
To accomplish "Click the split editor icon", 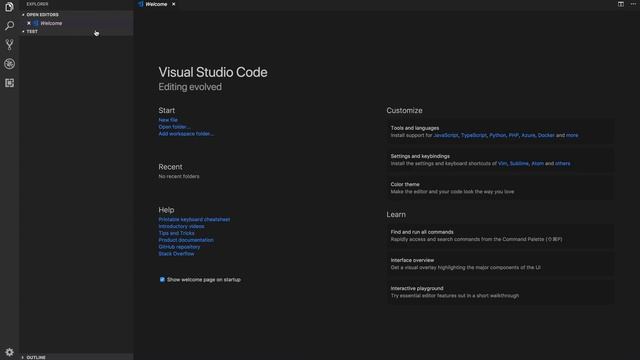I will [x=620, y=4].
